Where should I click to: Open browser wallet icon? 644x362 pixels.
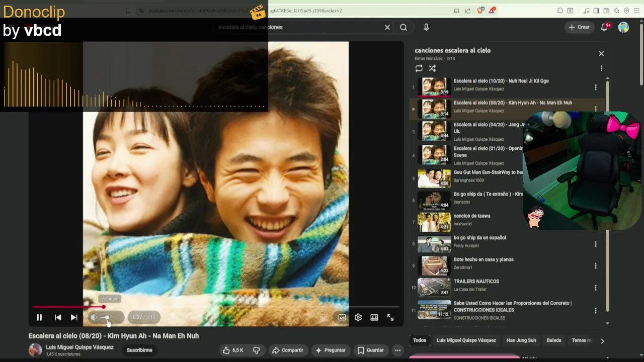tap(606, 11)
